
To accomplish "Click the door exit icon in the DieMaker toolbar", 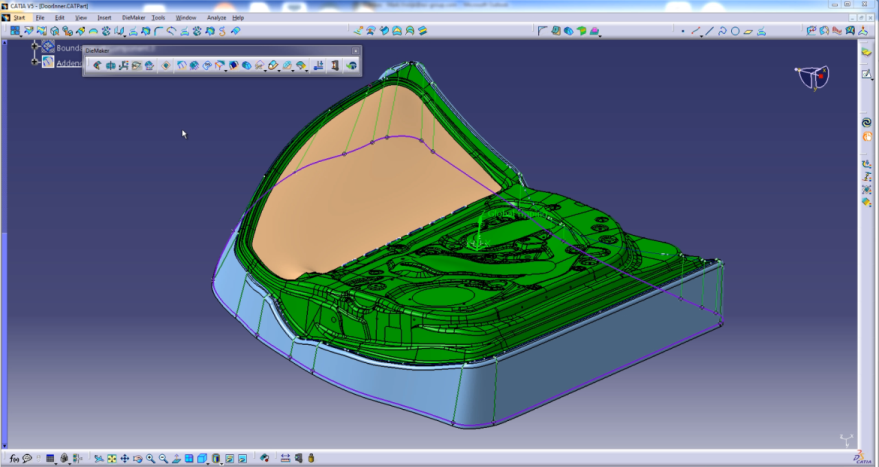I will (335, 66).
